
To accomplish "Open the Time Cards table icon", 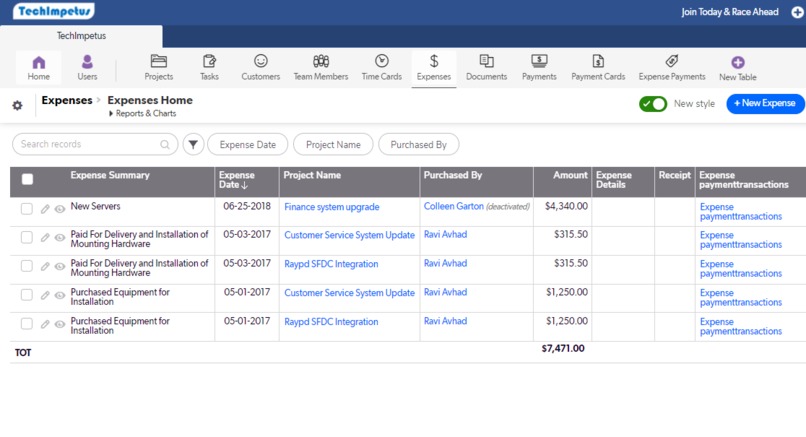I will pos(381,61).
